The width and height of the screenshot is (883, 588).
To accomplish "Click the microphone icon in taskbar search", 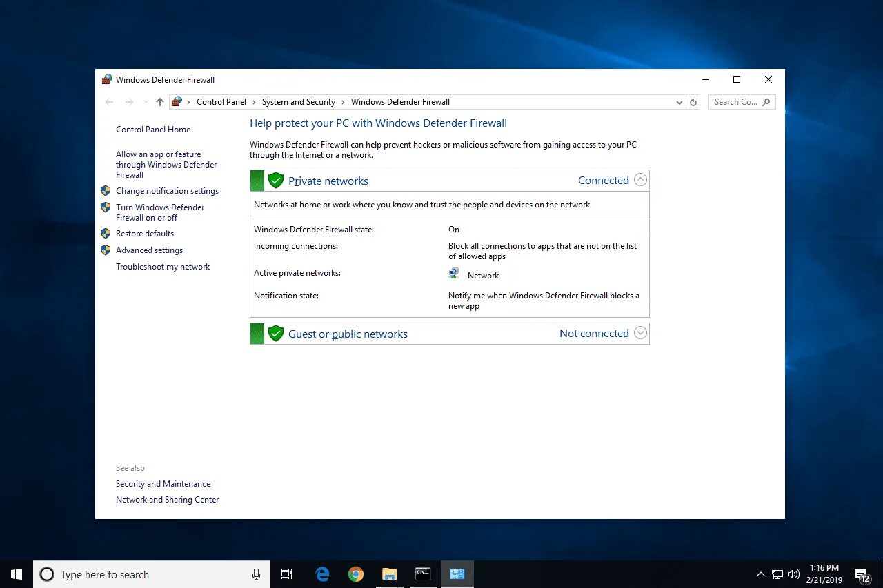I will pos(256,574).
